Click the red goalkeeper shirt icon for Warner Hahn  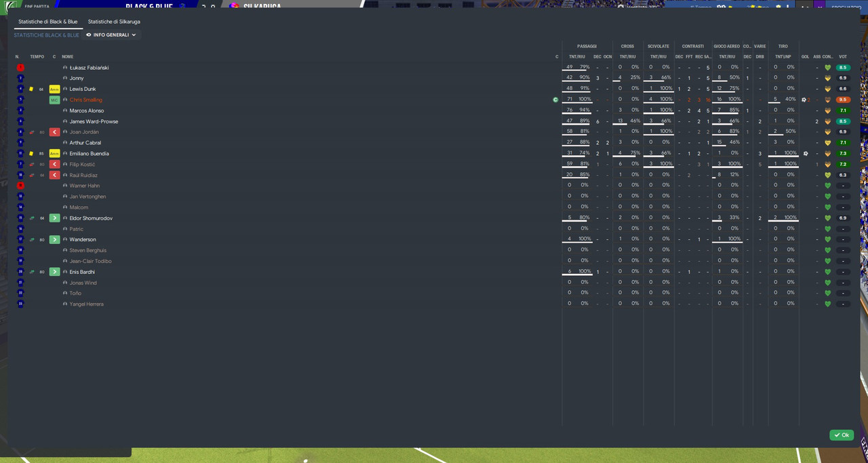[x=20, y=186]
